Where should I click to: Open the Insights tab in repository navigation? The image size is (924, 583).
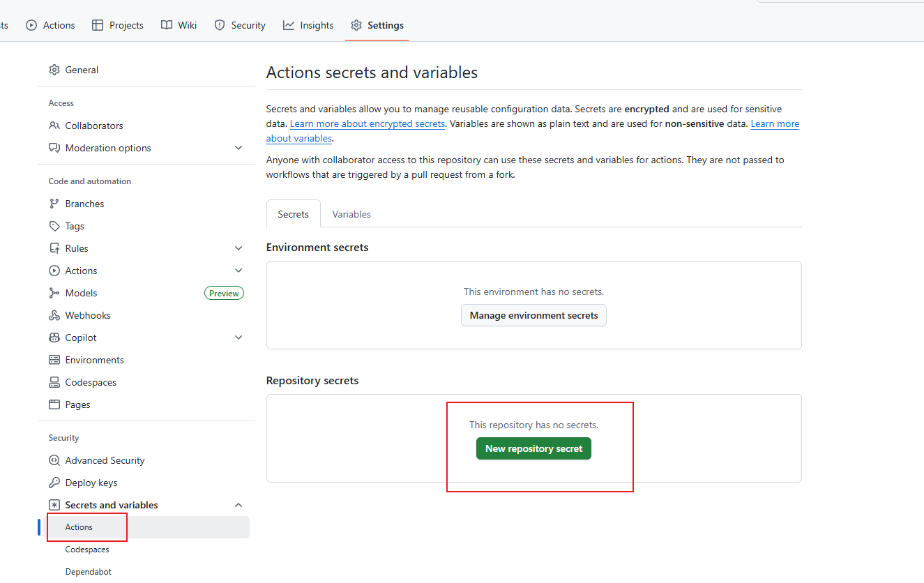click(308, 25)
